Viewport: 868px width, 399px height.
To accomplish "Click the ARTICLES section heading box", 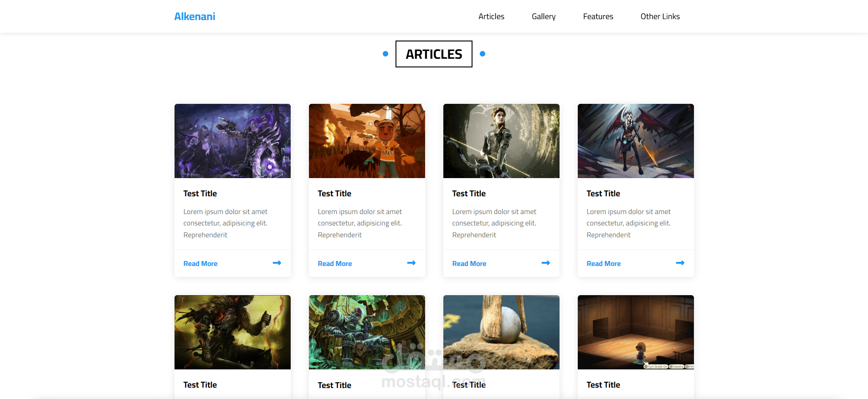I will click(x=434, y=54).
